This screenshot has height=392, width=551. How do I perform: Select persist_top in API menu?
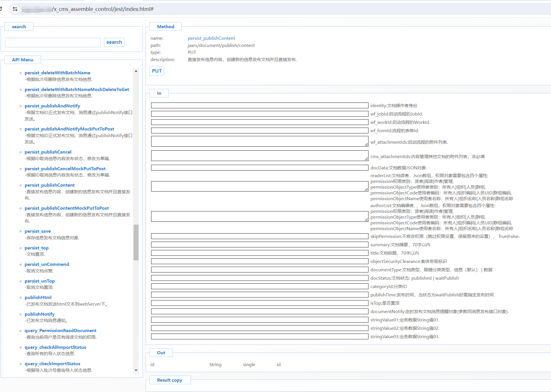point(37,248)
